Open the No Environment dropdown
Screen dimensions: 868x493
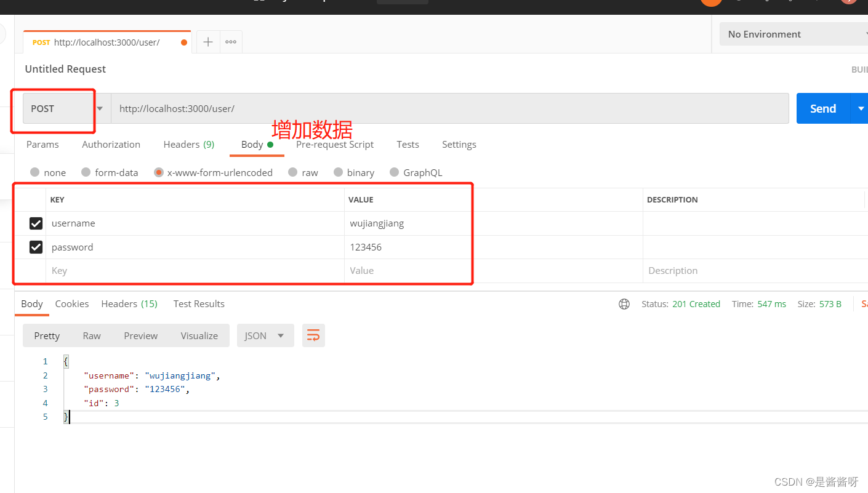[x=794, y=34]
